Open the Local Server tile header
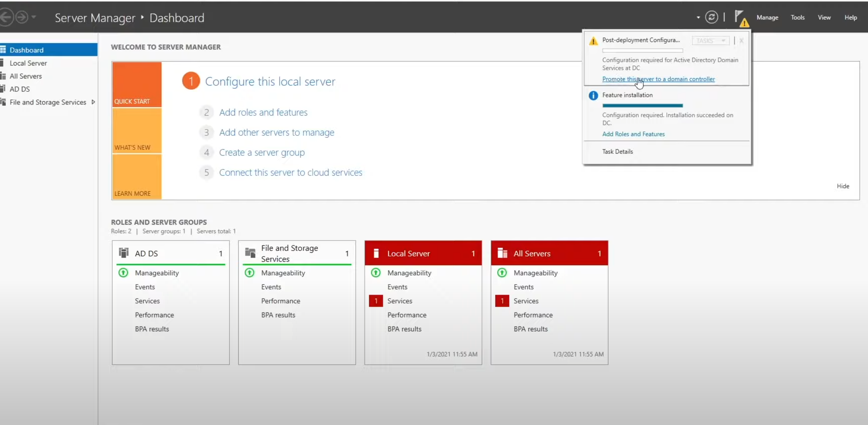This screenshot has height=425, width=868. (423, 253)
